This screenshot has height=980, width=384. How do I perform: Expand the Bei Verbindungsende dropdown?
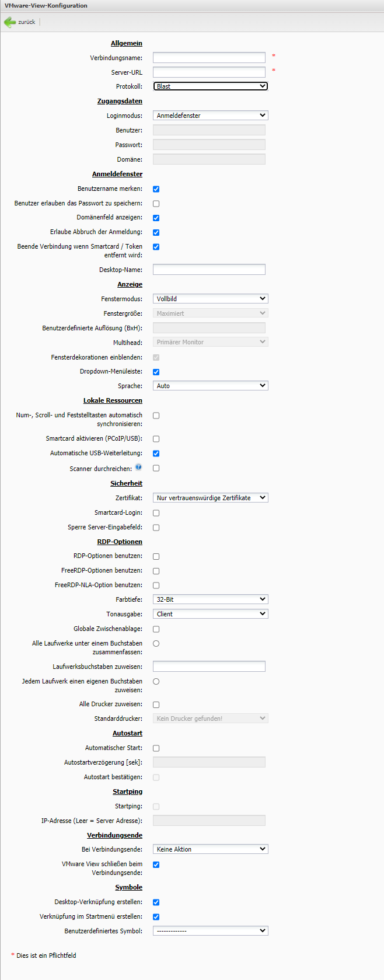click(210, 849)
